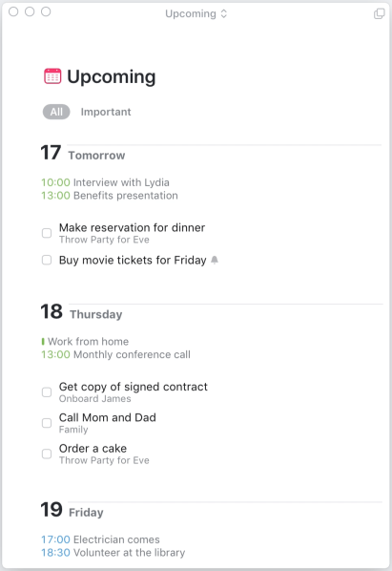Tick the Call Mom and Dad checkbox
This screenshot has width=392, height=571.
(x=47, y=423)
